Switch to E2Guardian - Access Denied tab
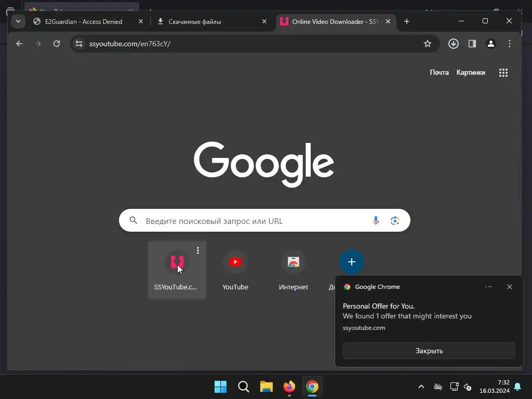Viewport: 532px width, 399px height. point(84,22)
